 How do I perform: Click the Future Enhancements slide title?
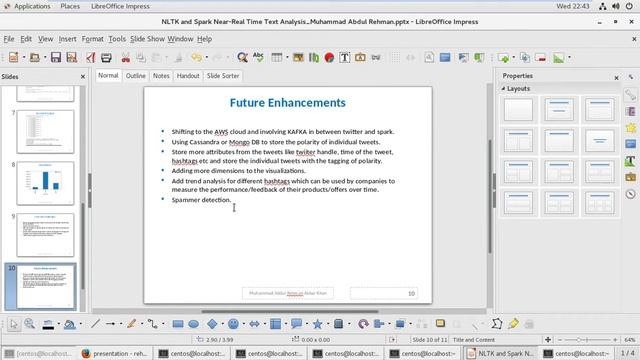287,103
